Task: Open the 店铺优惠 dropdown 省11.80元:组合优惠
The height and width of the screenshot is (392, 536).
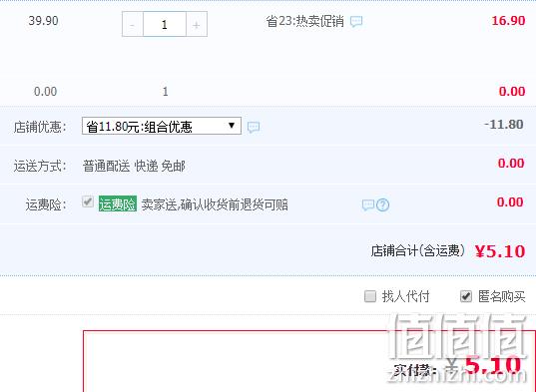Action: point(162,126)
